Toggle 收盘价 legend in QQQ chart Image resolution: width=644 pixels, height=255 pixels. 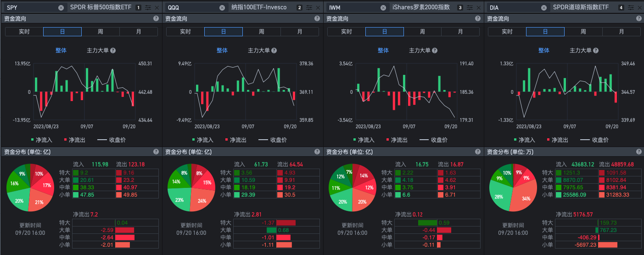273,140
